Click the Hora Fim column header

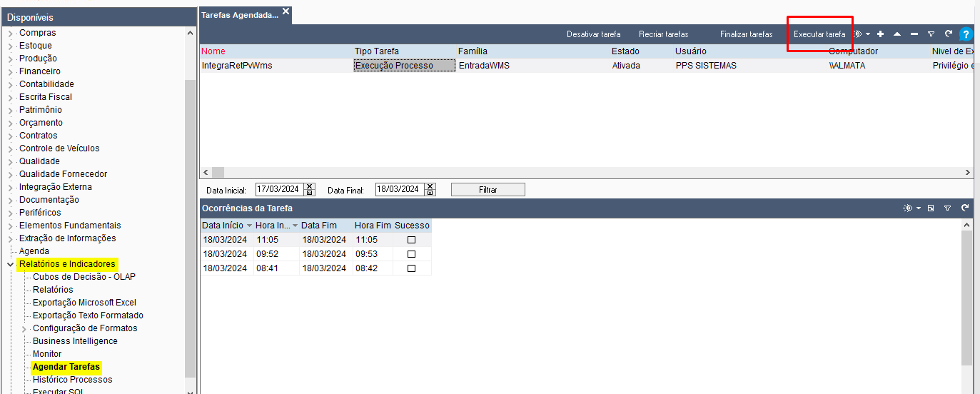(x=373, y=226)
